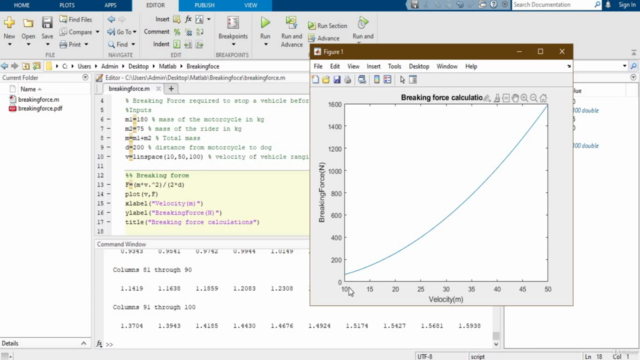Open the New dropdown arrow

9,44
